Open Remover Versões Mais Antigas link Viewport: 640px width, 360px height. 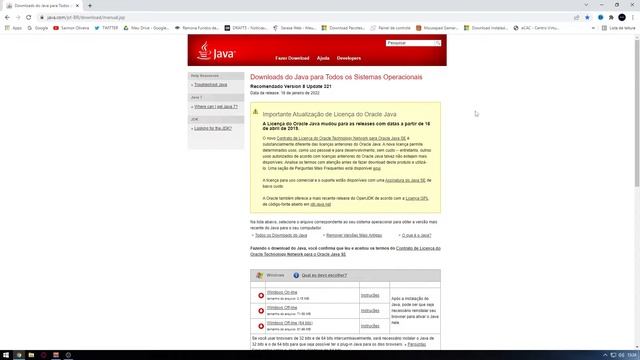(x=354, y=236)
